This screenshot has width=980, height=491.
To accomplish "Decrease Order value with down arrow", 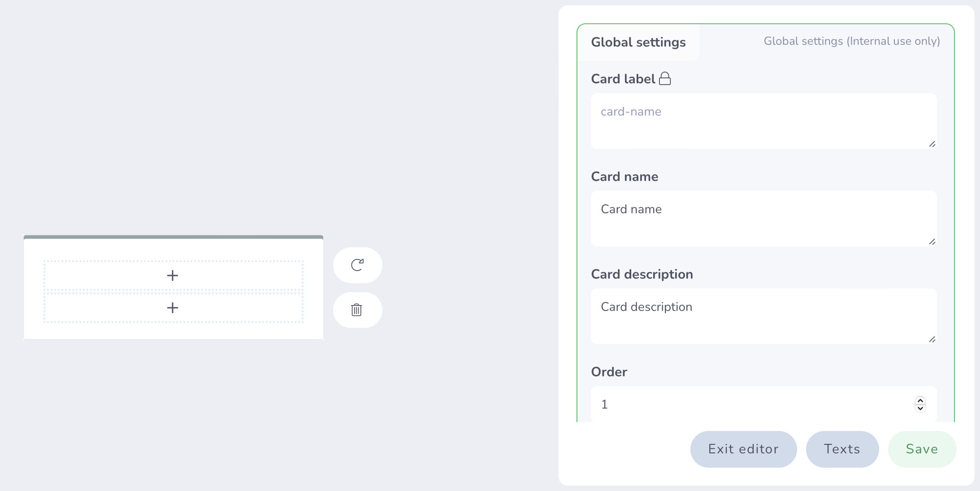I will [x=920, y=408].
